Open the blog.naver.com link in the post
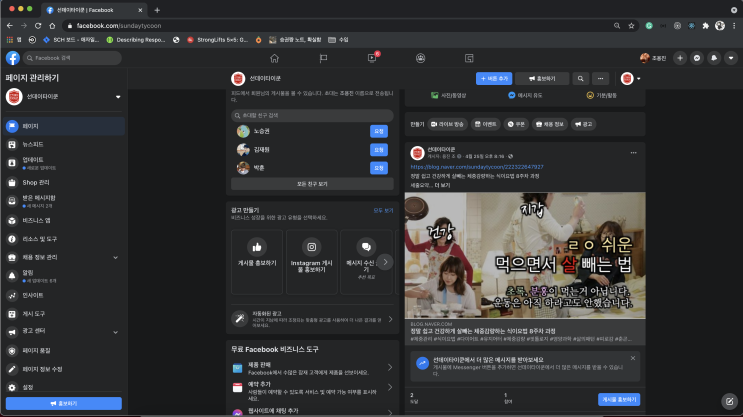 pos(477,167)
